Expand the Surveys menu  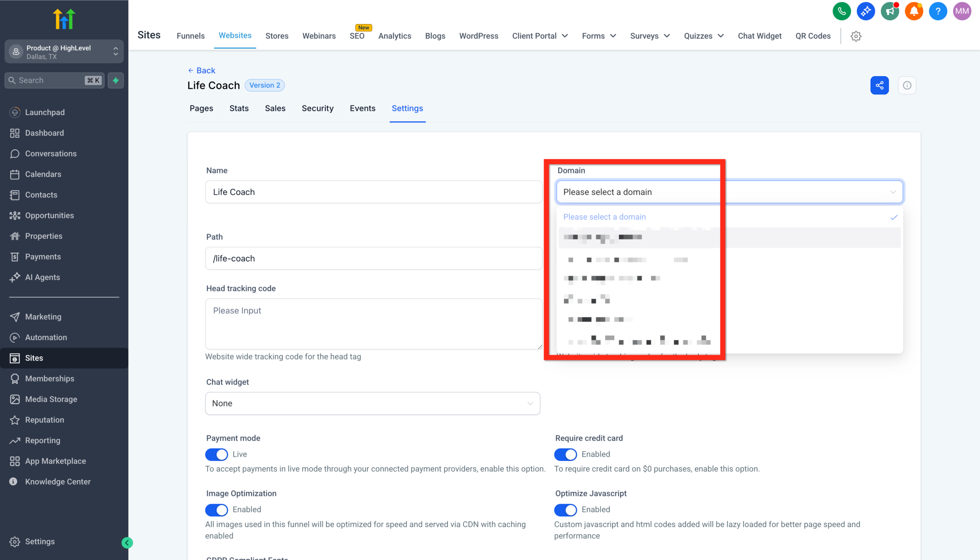click(x=649, y=36)
